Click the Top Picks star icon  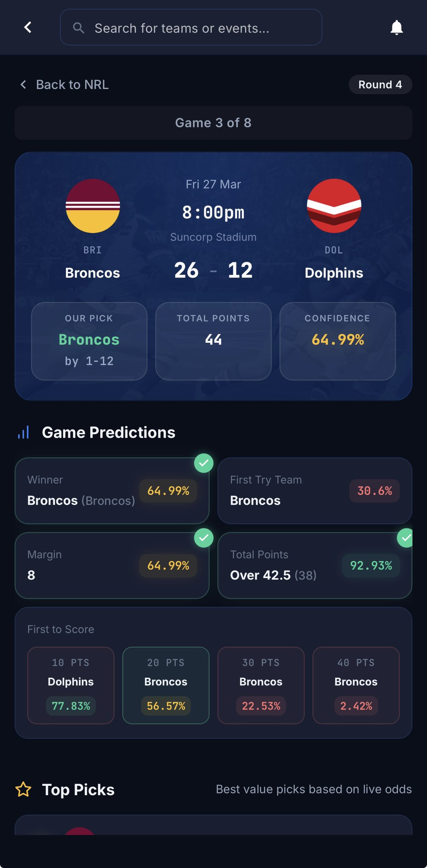23,789
